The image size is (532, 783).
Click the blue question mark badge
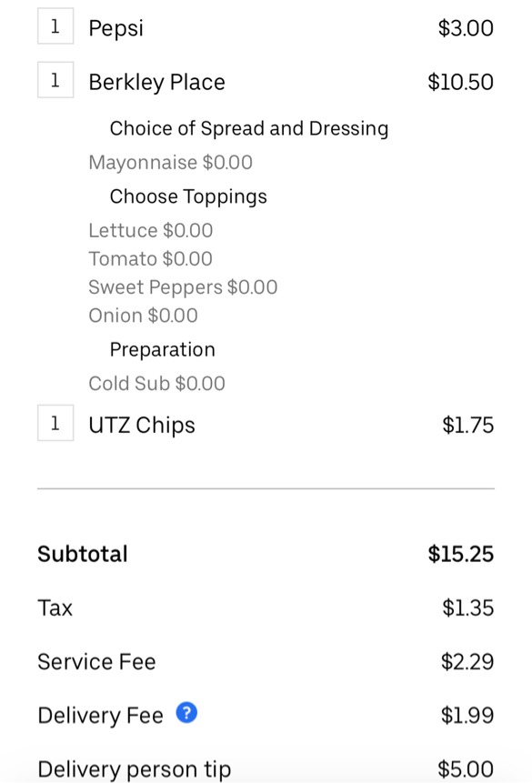tap(186, 715)
